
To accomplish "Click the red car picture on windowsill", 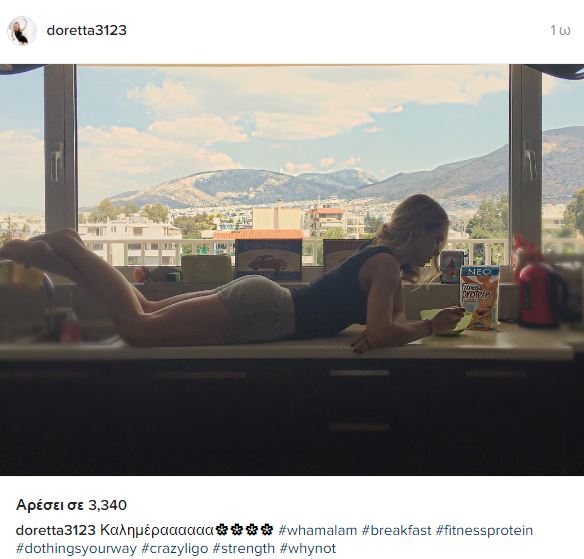I will coord(268,260).
